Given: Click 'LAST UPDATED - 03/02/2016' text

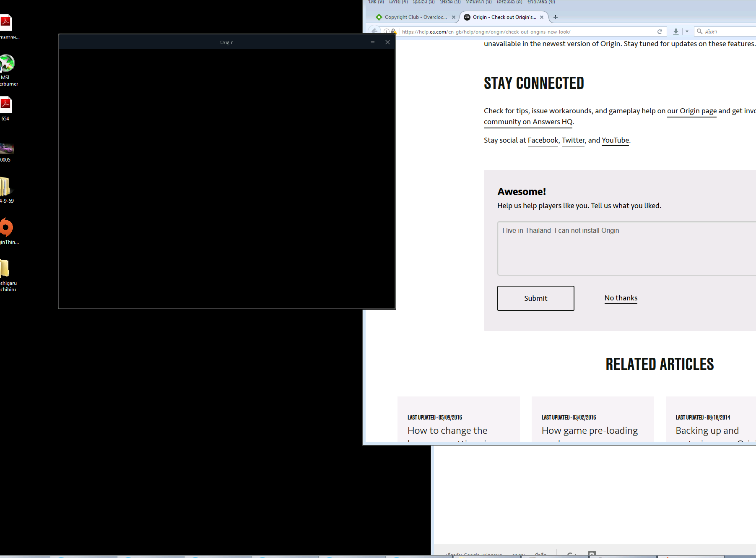Looking at the screenshot, I should (569, 417).
